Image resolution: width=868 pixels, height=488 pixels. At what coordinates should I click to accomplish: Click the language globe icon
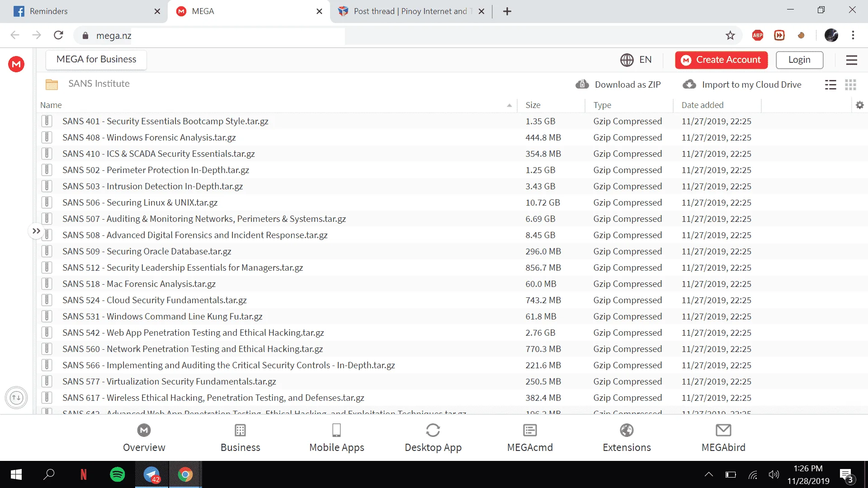coord(627,60)
